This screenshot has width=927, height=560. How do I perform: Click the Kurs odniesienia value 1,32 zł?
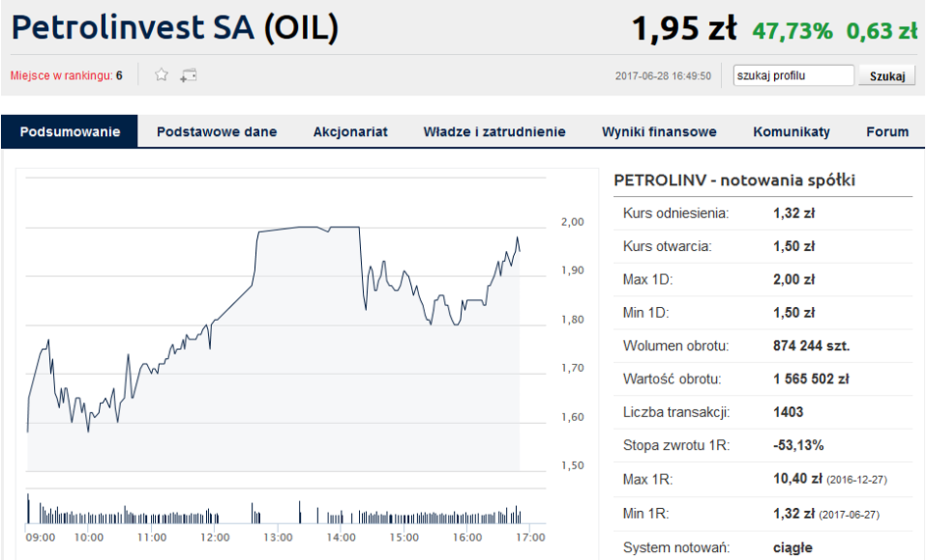point(794,213)
